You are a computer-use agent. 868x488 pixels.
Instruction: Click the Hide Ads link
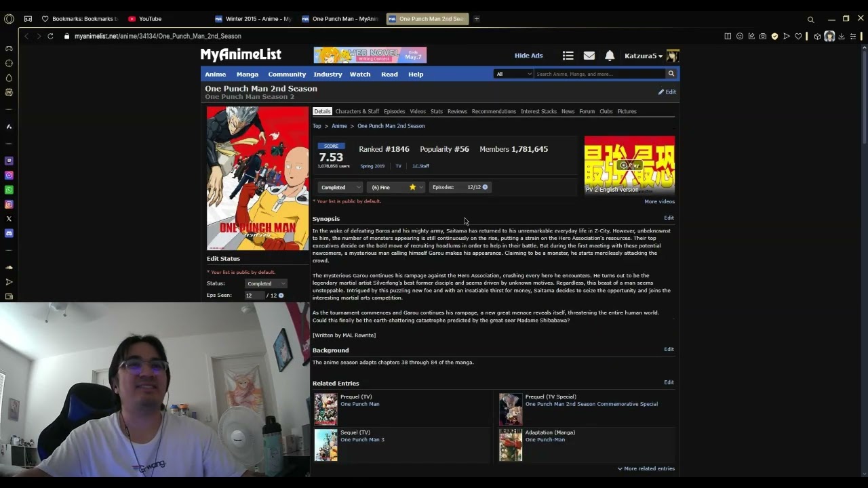click(x=529, y=56)
